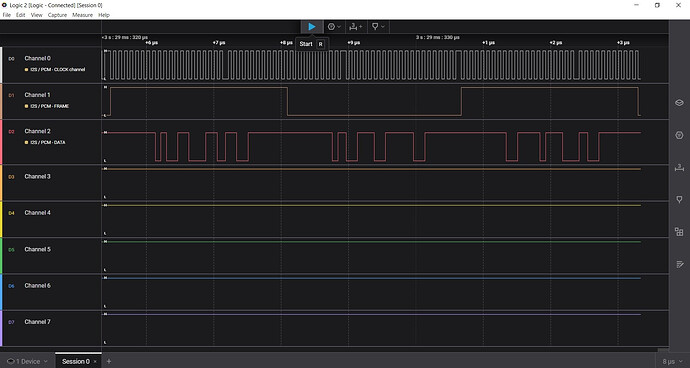The width and height of the screenshot is (690, 368).
Task: Click the Channel 1 FRAME waveform's low segment
Action: 374,115
